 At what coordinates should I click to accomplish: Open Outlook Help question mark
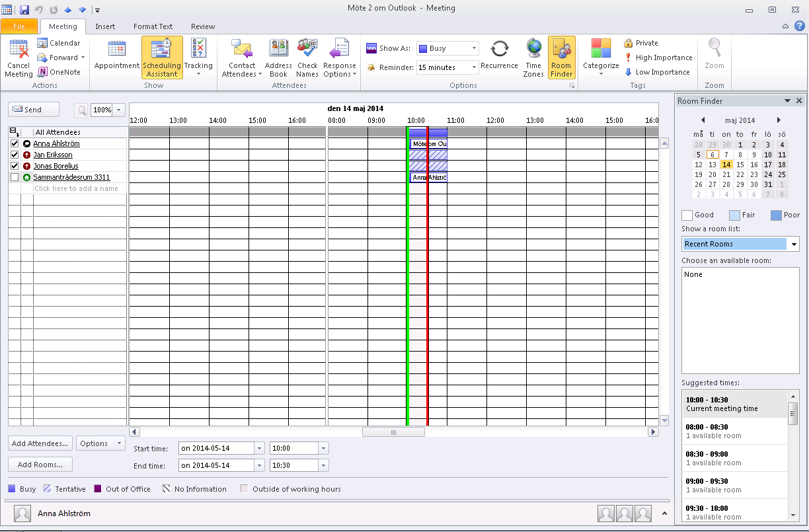(799, 26)
